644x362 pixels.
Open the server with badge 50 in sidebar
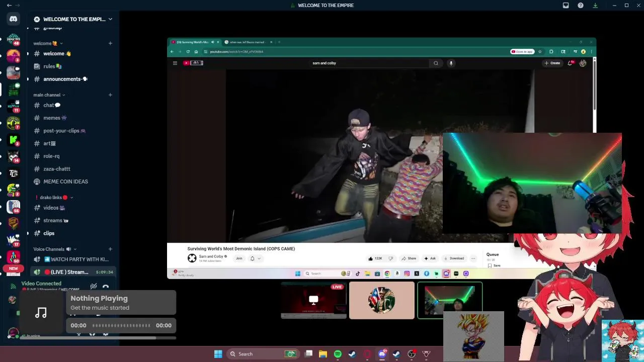(14, 257)
